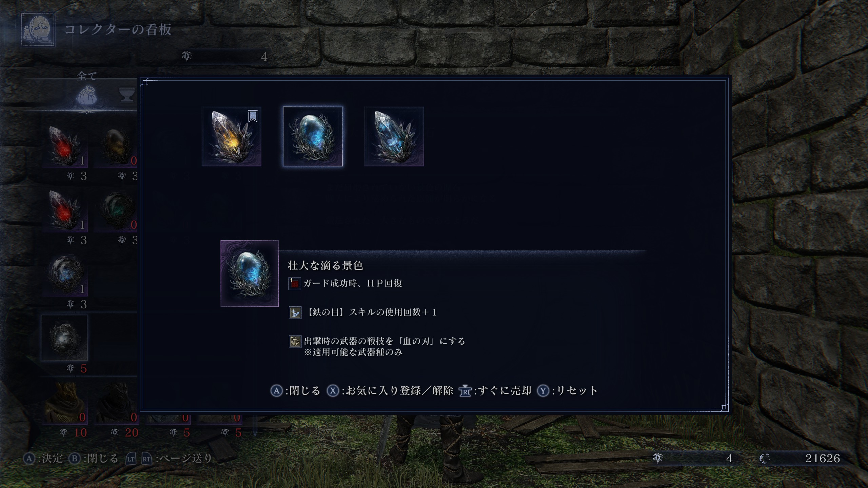Click the コレクターの看板 header emblem
This screenshot has width=868, height=488.
38,30
